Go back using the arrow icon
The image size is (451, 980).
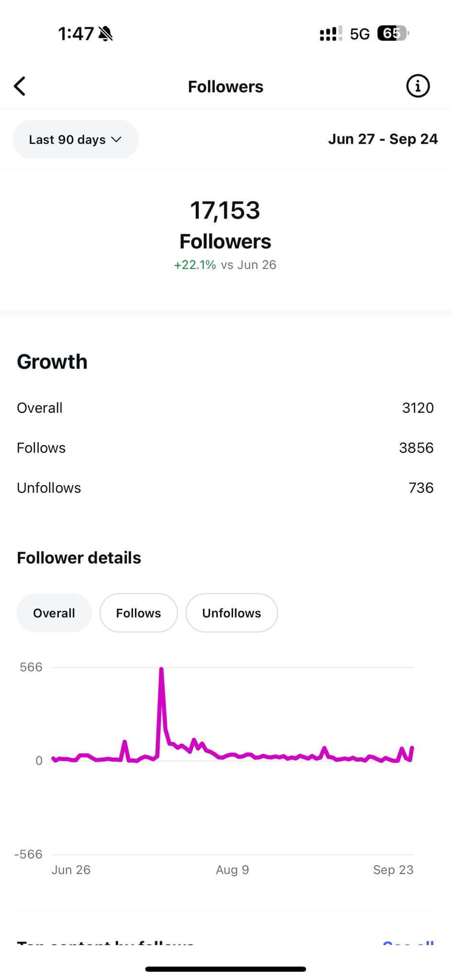point(20,86)
